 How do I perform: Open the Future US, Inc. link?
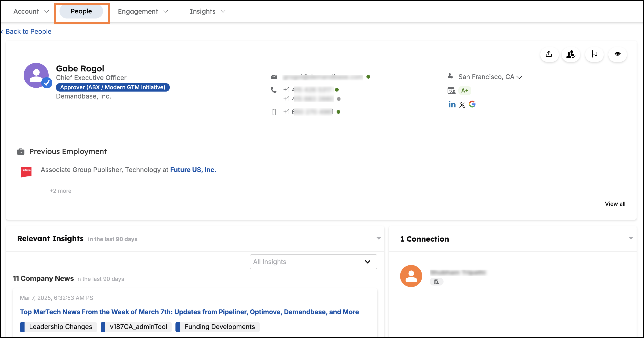193,170
